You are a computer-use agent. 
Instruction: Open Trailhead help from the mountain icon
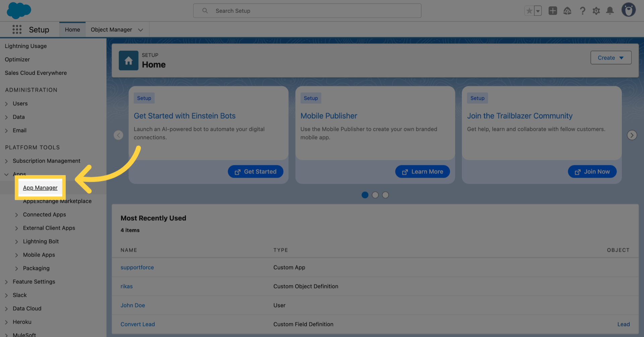click(x=568, y=10)
